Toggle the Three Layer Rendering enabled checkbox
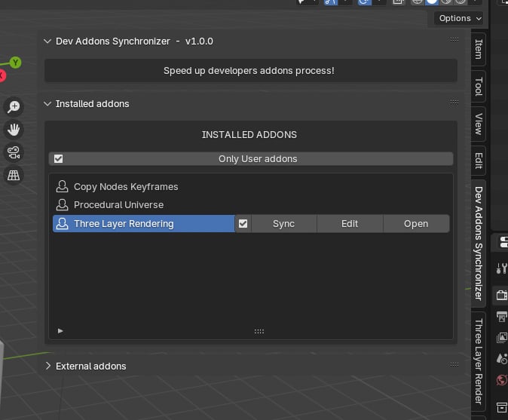This screenshot has height=420, width=508. point(243,224)
